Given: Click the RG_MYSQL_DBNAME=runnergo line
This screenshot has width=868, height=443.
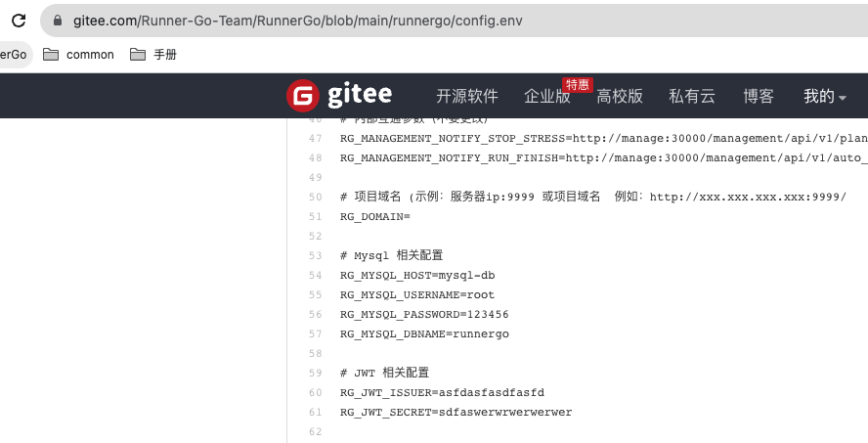Looking at the screenshot, I should click(x=424, y=334).
